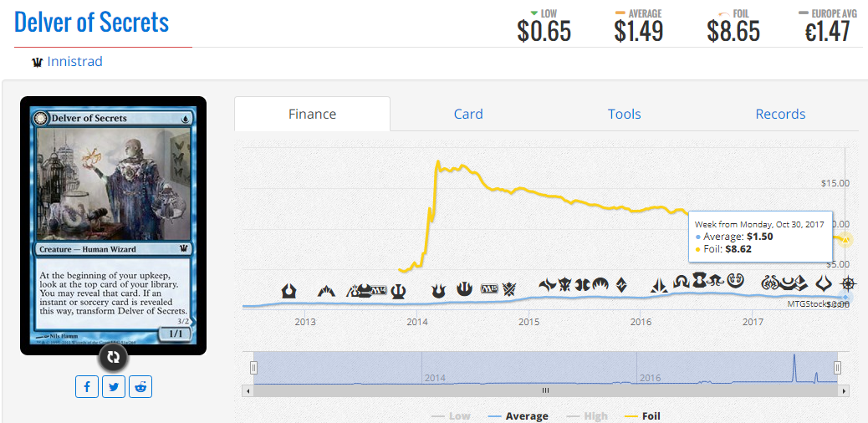This screenshot has height=423, width=868.
Task: Toggle the High series in legend
Action: [587, 416]
